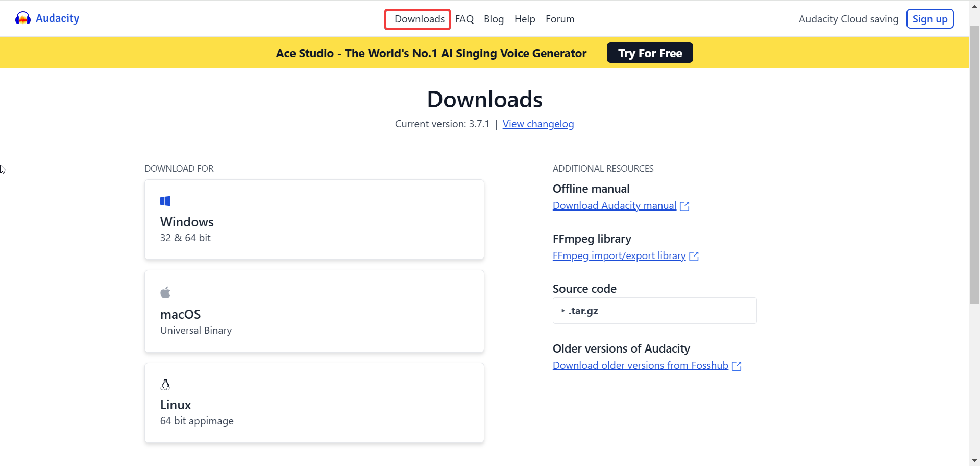Click the Downloads page heading
Image resolution: width=980 pixels, height=466 pixels.
(x=484, y=99)
